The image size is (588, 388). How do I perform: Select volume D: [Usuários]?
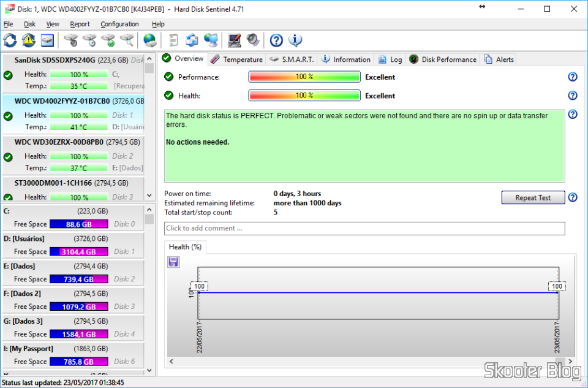coord(73,245)
